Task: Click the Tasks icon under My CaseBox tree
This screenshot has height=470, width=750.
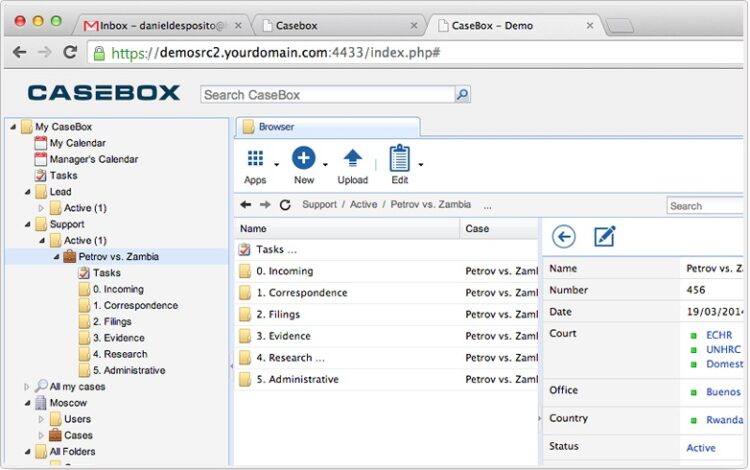Action: pos(41,175)
